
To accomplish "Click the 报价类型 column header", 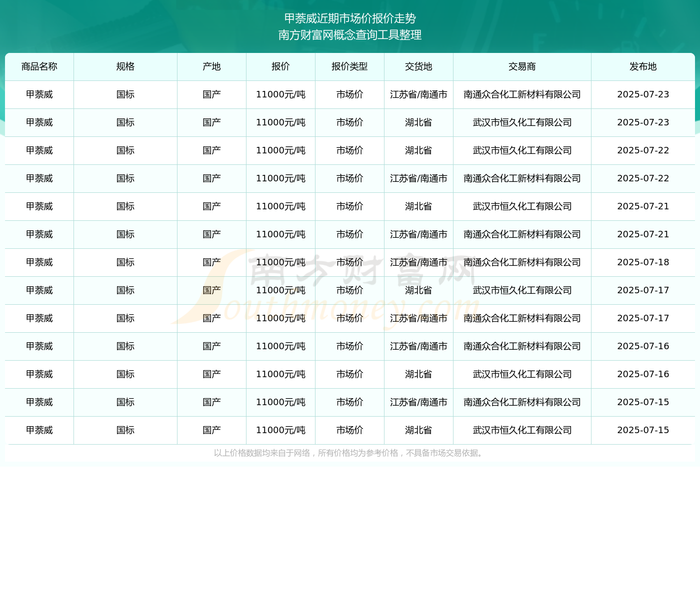I will pos(349,66).
